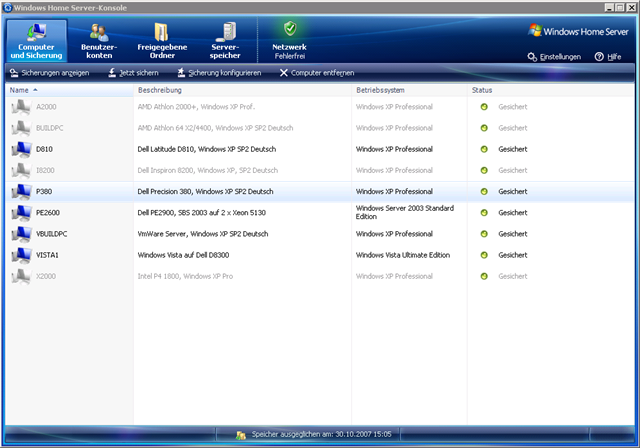The image size is (640, 448).
Task: Select the PE2600 computer icon
Action: point(20,212)
